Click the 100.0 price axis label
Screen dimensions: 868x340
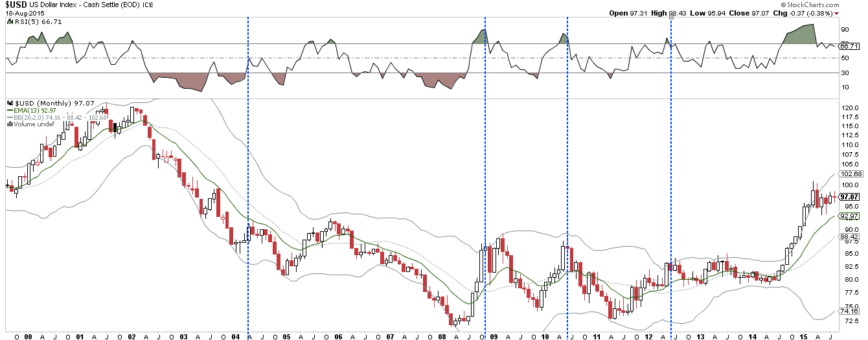click(849, 185)
